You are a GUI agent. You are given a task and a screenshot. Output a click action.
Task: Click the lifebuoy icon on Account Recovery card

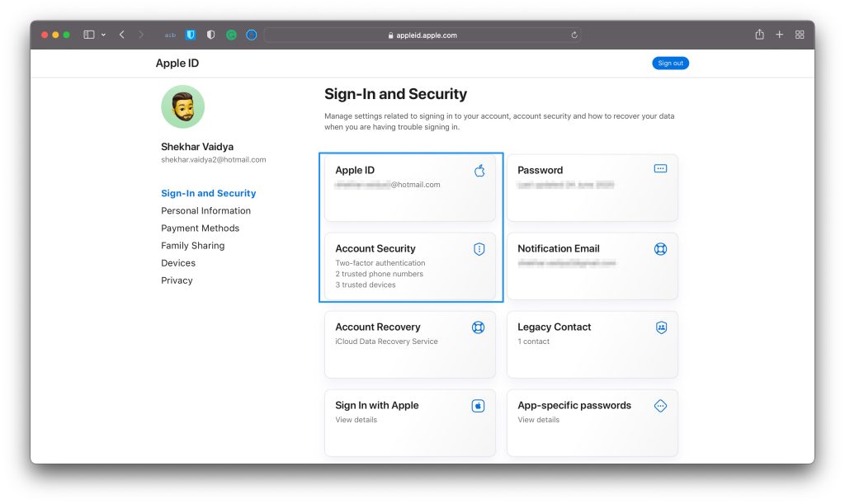pyautogui.click(x=478, y=327)
